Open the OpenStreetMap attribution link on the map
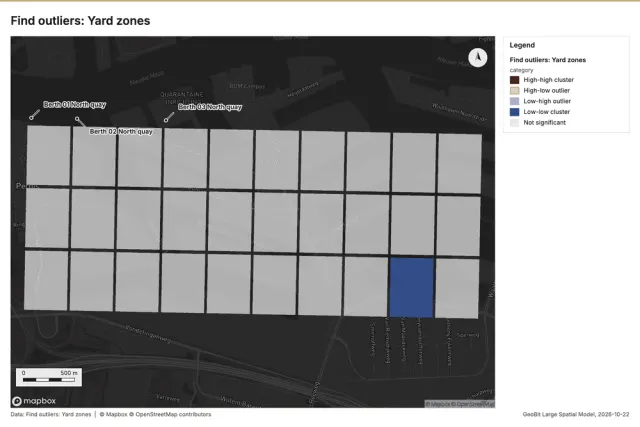The height and width of the screenshot is (427, 640). (x=473, y=404)
